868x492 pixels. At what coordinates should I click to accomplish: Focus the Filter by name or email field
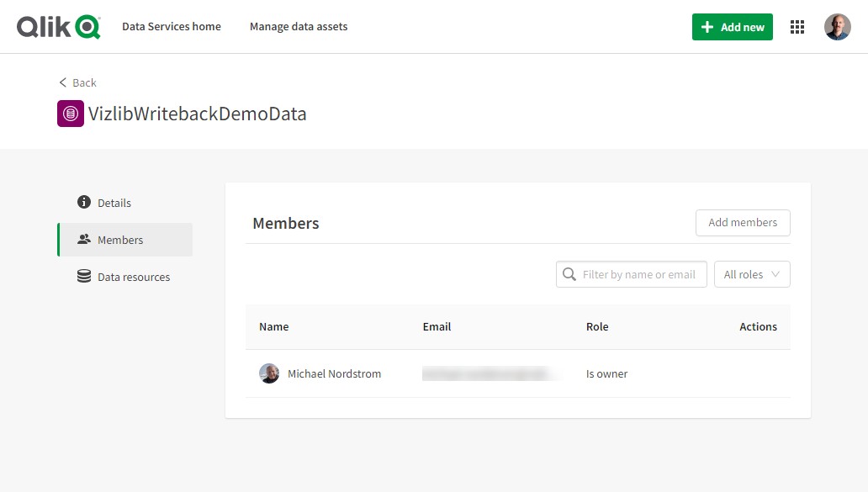click(631, 274)
